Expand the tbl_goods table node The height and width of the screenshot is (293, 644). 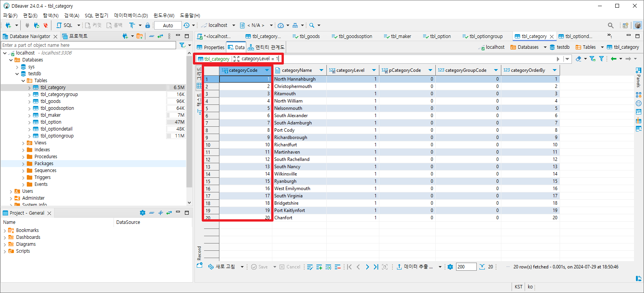click(x=30, y=101)
